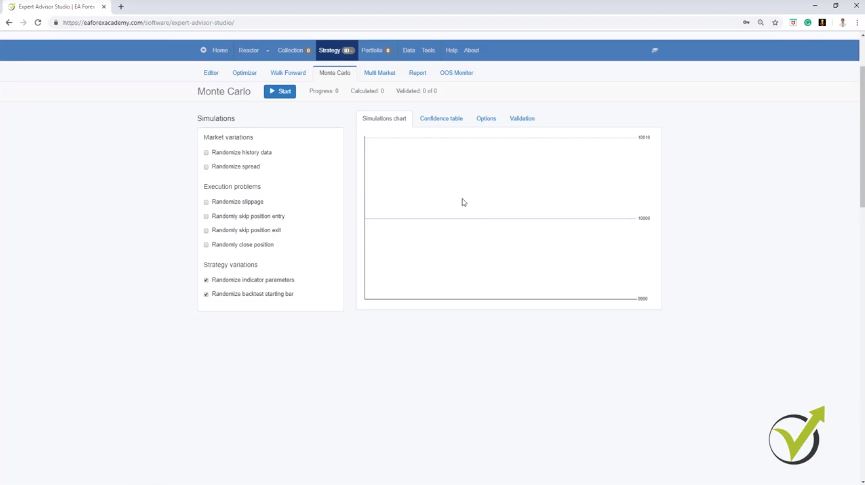Open the browser zoom magnifier icon
The image size is (865, 485).
coord(761,22)
